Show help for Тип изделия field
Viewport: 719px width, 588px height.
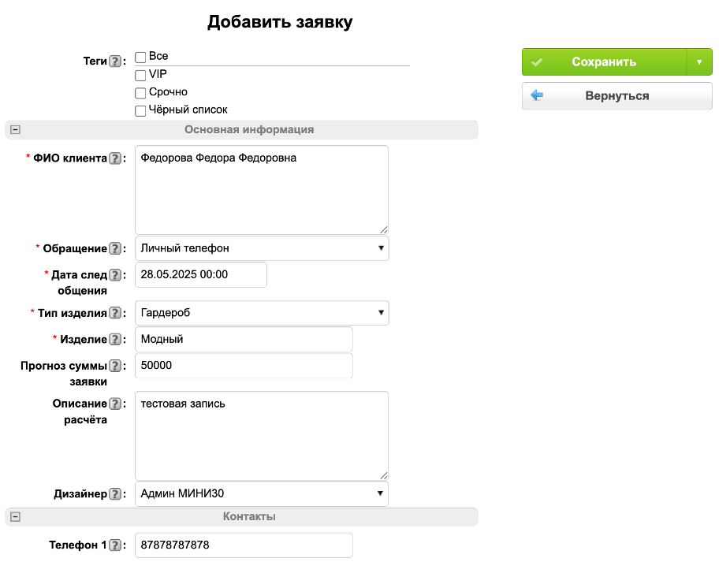click(115, 314)
